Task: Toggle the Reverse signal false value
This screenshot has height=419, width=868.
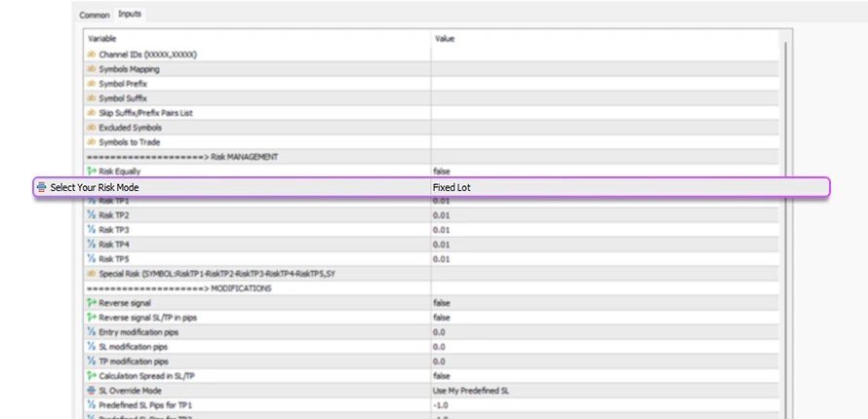Action: [x=442, y=303]
